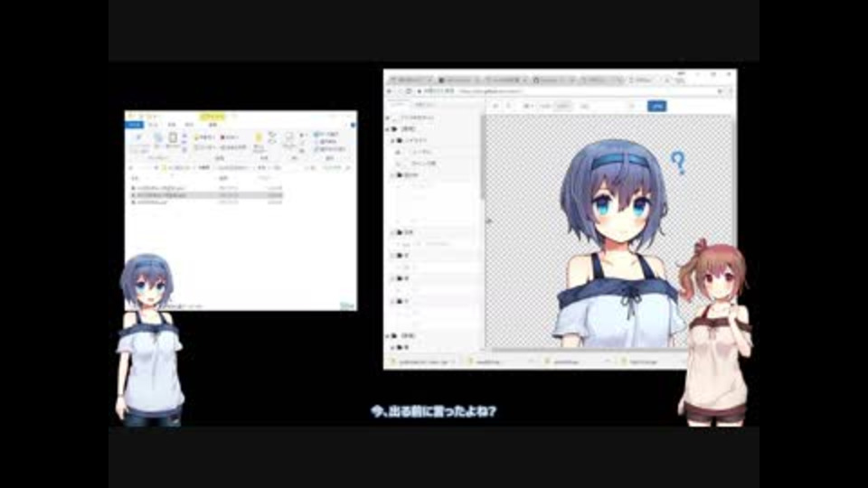Screen dimensions: 868x488
Task: Click the layer panel vertical scrollbar
Action: click(x=483, y=157)
